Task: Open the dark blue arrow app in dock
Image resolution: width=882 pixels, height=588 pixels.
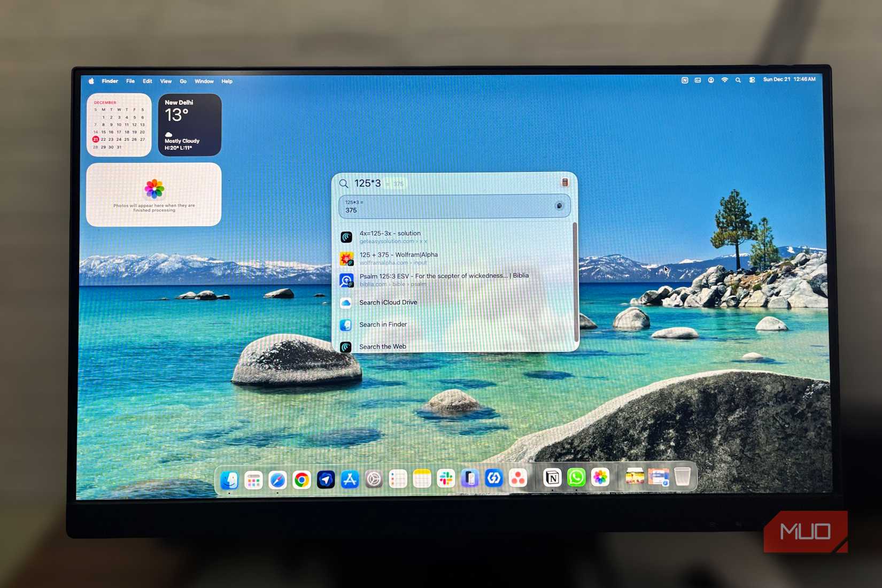Action: pos(326,480)
